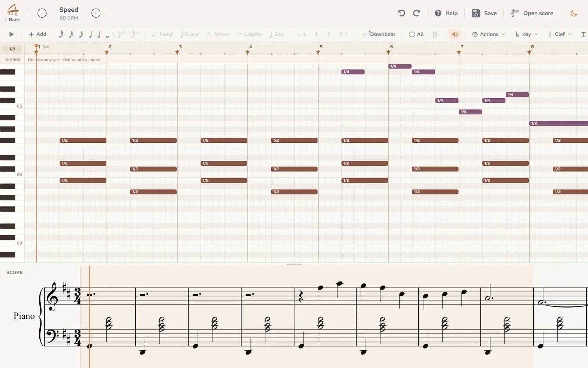Image resolution: width=588 pixels, height=368 pixels.
Task: Start playback with the play button
Action: point(11,34)
